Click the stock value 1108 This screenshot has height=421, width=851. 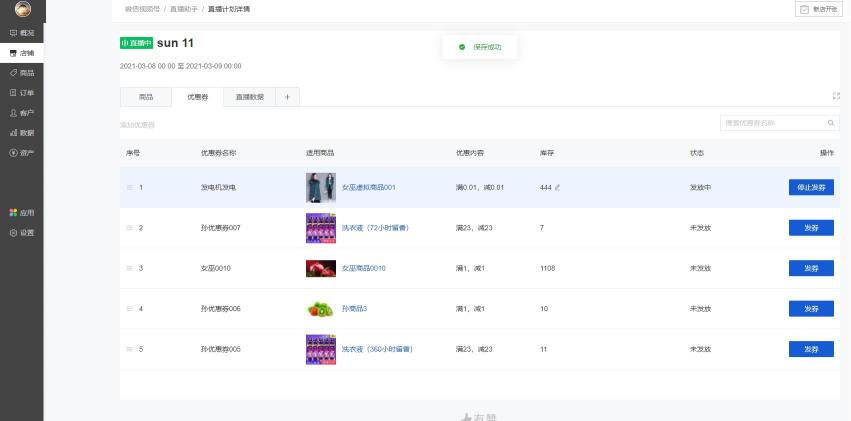pos(548,268)
